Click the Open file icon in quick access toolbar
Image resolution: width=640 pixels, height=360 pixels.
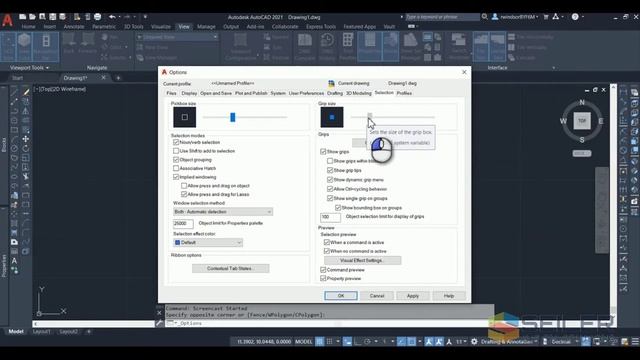(32, 17)
